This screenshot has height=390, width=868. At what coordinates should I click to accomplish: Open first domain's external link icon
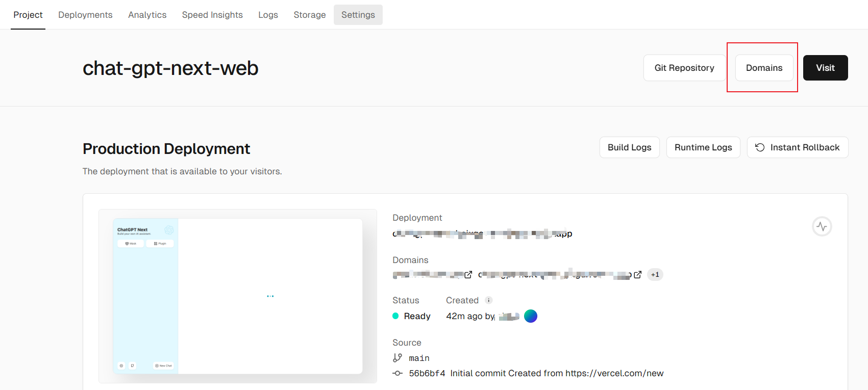[468, 274]
